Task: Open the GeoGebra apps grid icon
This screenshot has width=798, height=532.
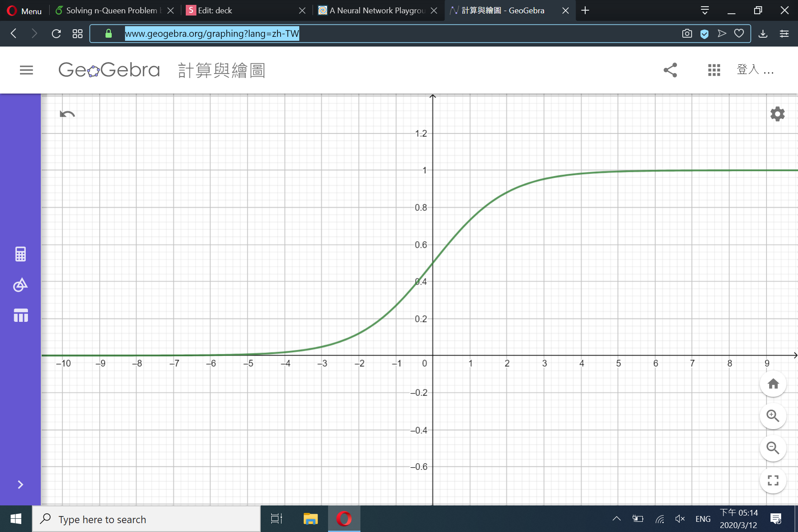Action: [x=714, y=70]
